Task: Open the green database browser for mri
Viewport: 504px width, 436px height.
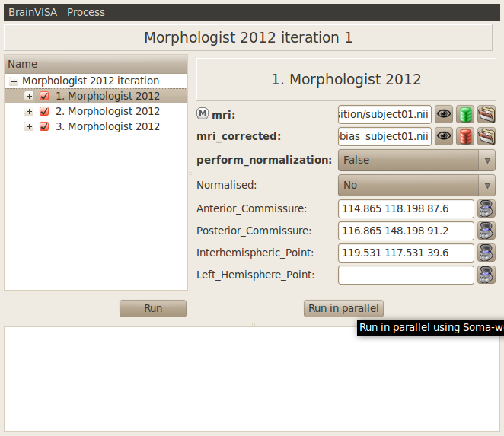Action: point(465,115)
